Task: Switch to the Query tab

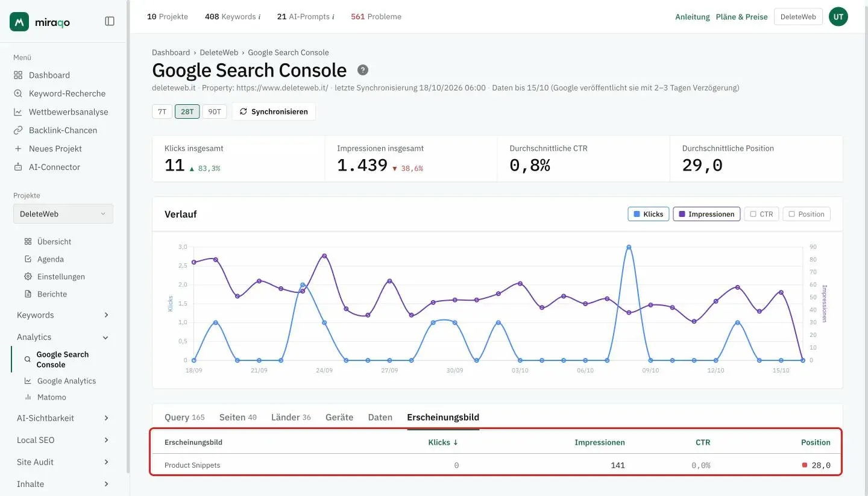Action: (184, 417)
